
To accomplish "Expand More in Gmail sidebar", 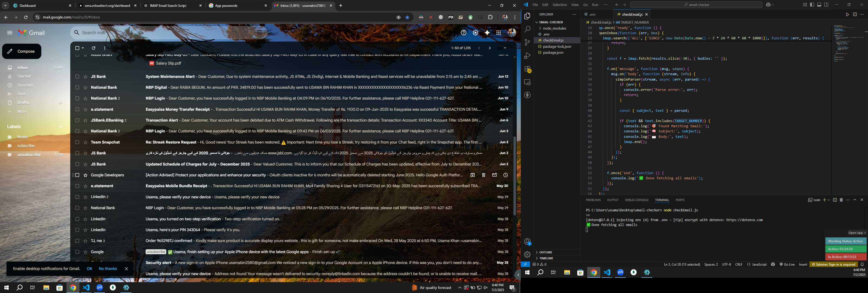I will click(22, 112).
